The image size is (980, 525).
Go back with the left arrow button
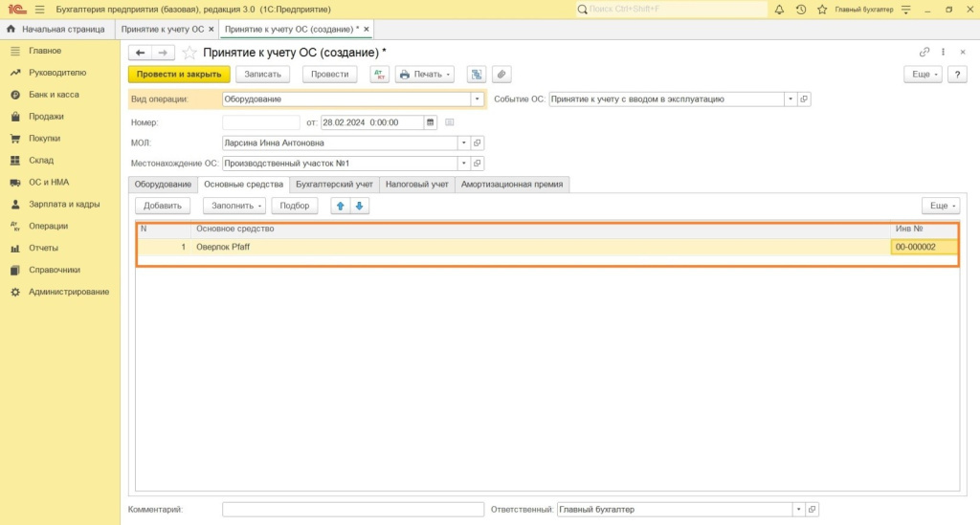pyautogui.click(x=141, y=53)
